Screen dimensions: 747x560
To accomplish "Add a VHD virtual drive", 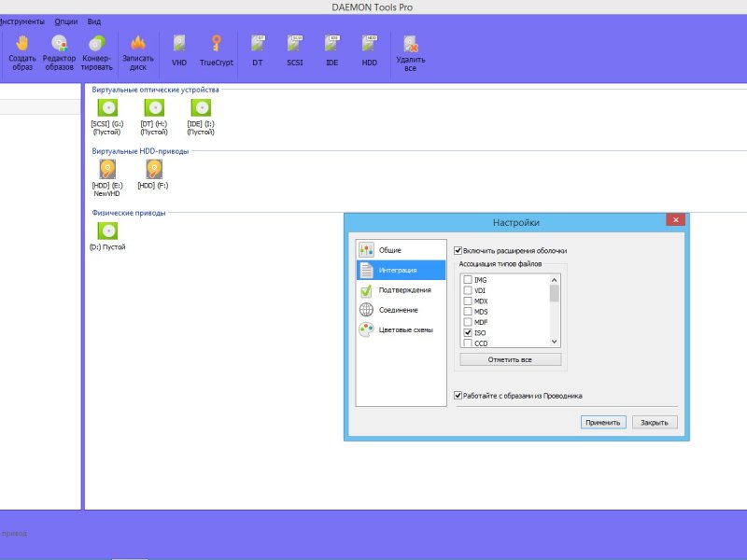I will coord(179,50).
